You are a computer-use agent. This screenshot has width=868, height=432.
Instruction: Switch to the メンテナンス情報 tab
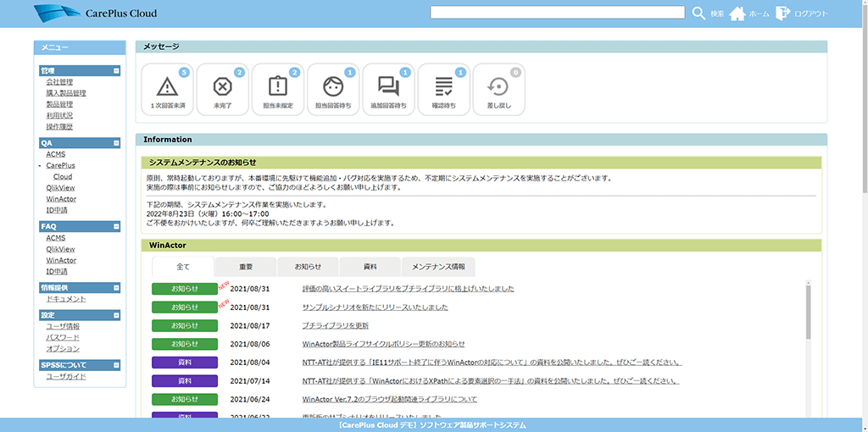tap(438, 267)
